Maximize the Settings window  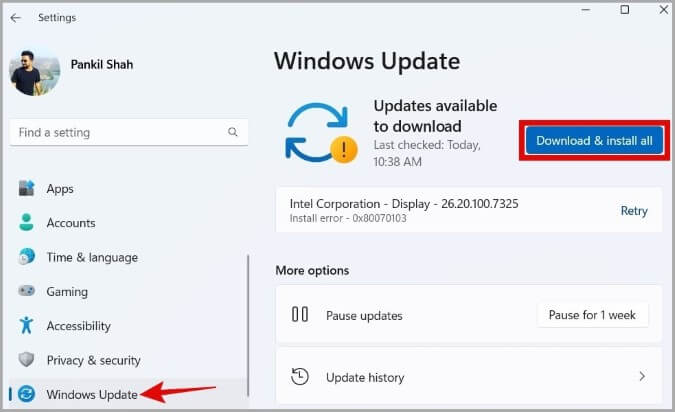(x=625, y=10)
